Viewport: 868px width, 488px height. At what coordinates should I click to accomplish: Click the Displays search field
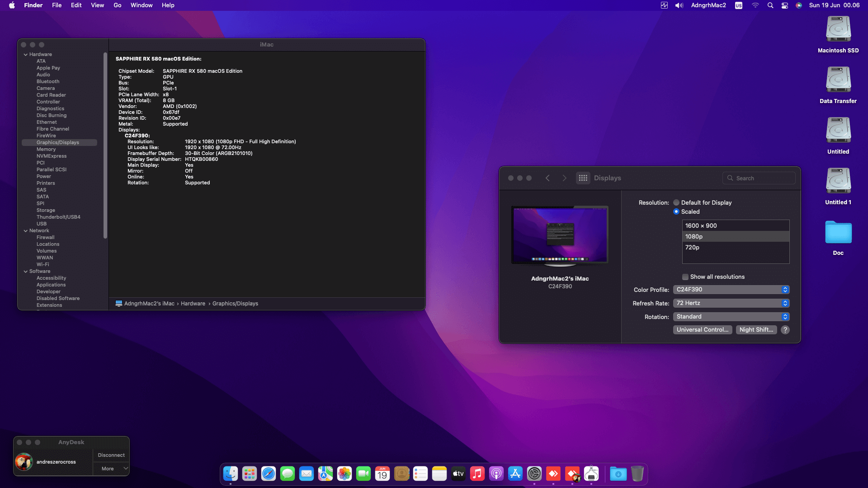[x=763, y=178]
